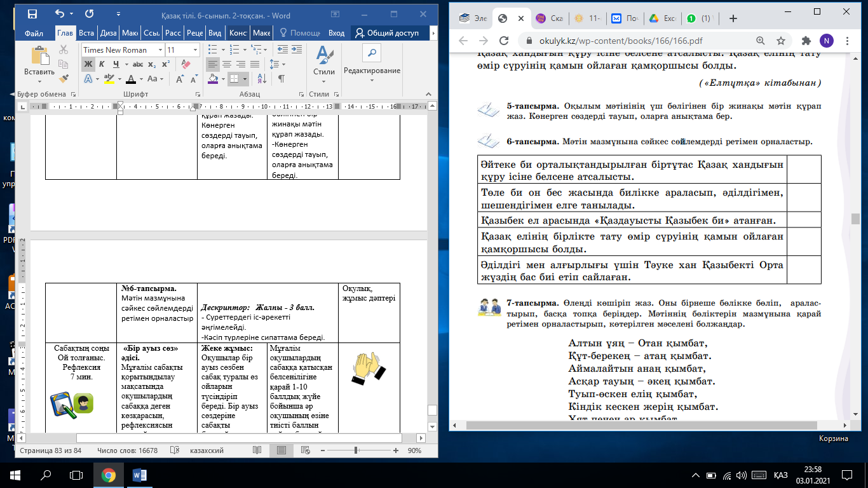Click the Save icon in Word's title bar

pos(32,13)
